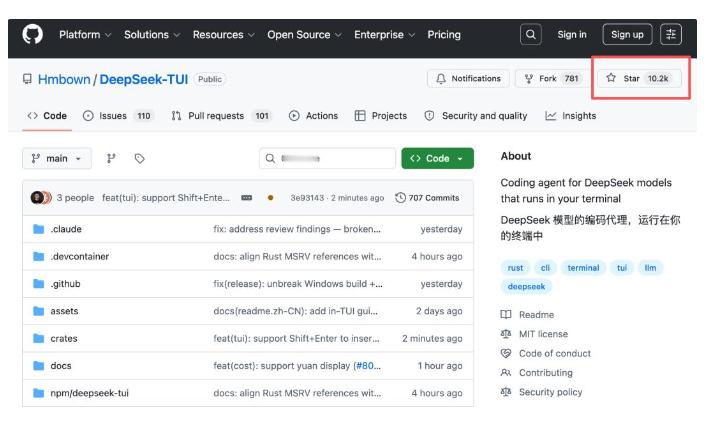Switch to the Issues tab
Screen dimensions: 720x425
[x=118, y=116]
